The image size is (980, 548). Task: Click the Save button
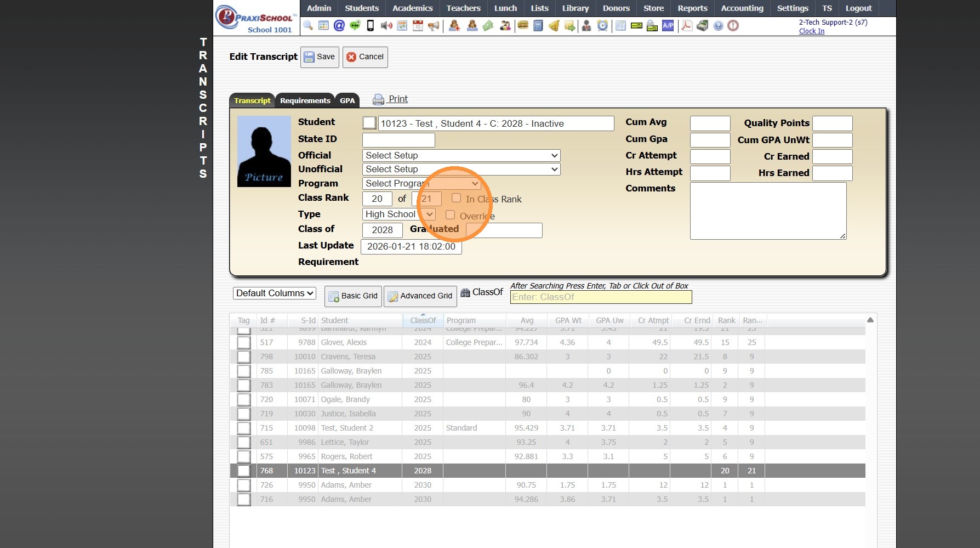tap(320, 57)
